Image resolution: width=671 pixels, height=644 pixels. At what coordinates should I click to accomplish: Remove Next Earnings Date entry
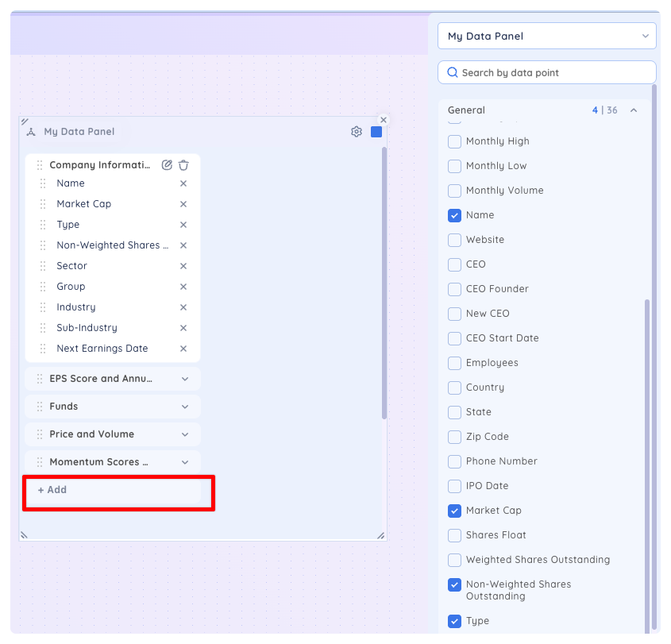[183, 349]
